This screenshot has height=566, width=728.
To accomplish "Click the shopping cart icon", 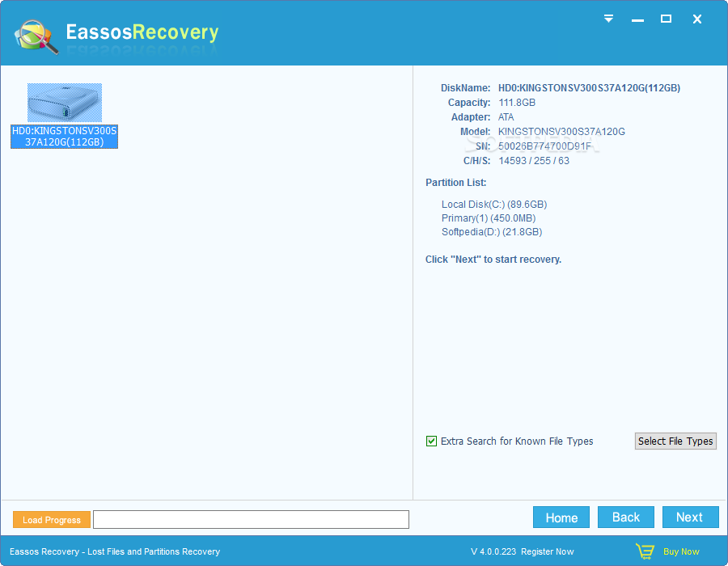I will point(645,551).
